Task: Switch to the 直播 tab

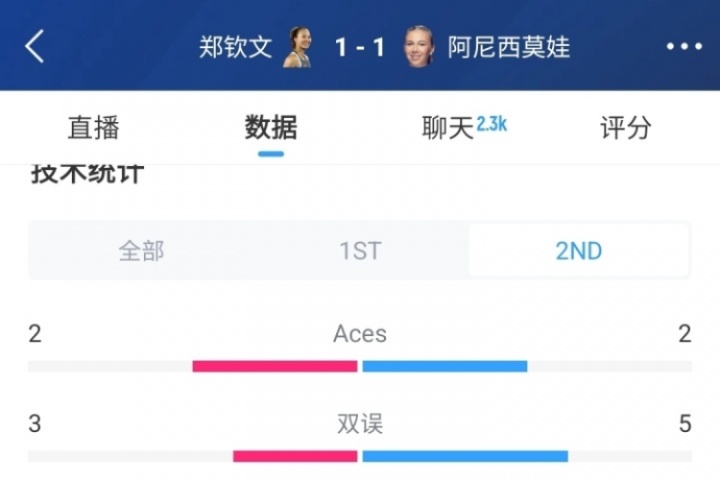Action: pyautogui.click(x=94, y=127)
